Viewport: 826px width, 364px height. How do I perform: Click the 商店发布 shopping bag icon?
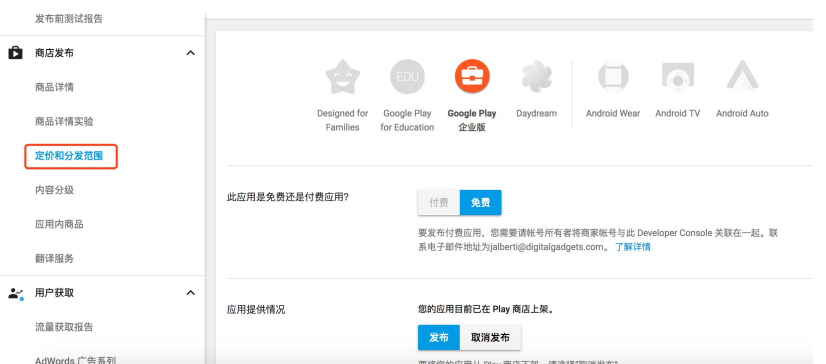15,53
